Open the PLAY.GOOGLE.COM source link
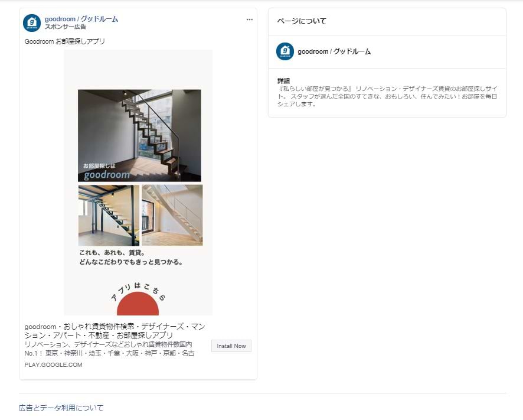Viewport: 523px width, 420px height. pos(53,365)
